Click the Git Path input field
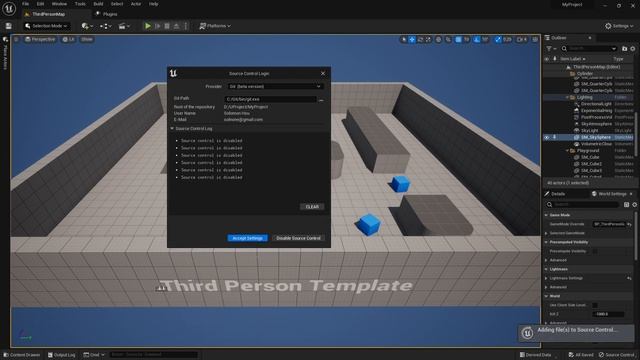 (270, 99)
